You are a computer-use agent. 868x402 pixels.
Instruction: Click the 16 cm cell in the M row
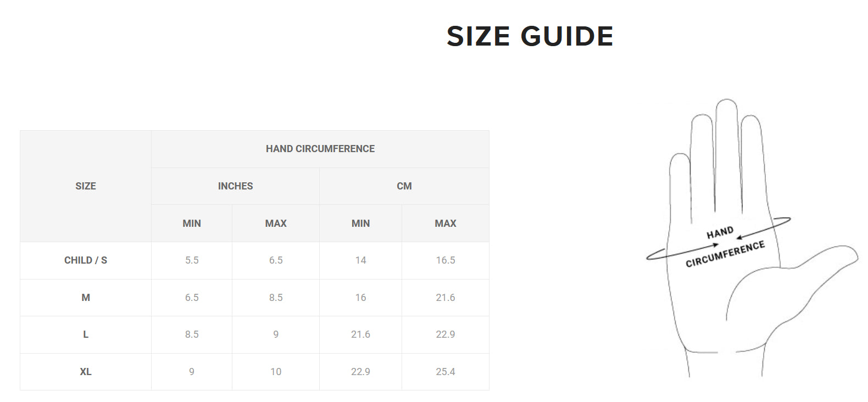click(360, 298)
